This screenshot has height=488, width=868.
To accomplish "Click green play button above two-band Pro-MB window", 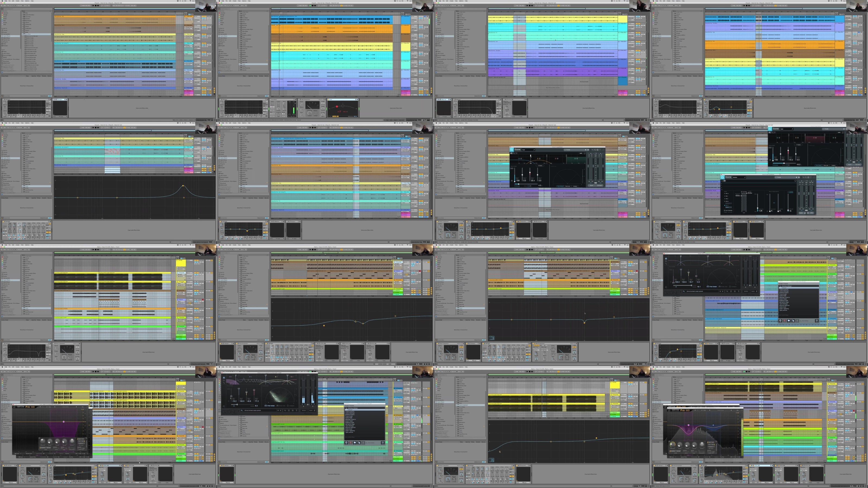I will coord(744,371).
